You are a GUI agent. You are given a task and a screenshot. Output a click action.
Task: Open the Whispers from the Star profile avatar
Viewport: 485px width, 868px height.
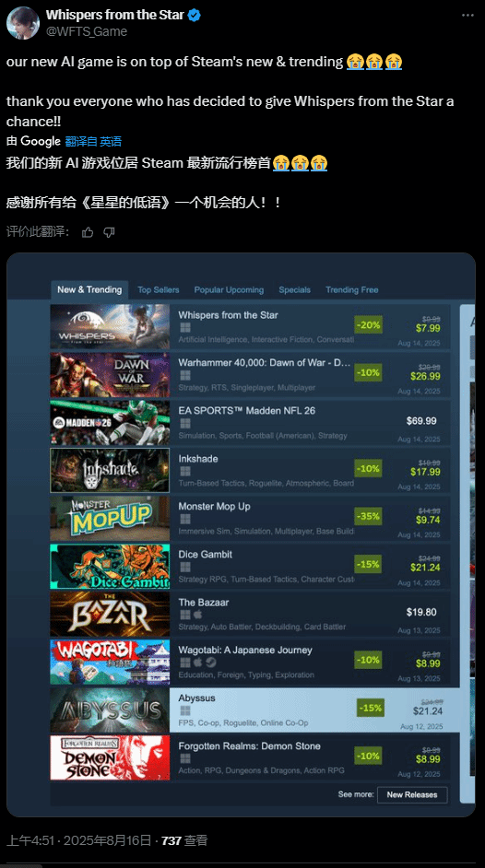tap(23, 23)
